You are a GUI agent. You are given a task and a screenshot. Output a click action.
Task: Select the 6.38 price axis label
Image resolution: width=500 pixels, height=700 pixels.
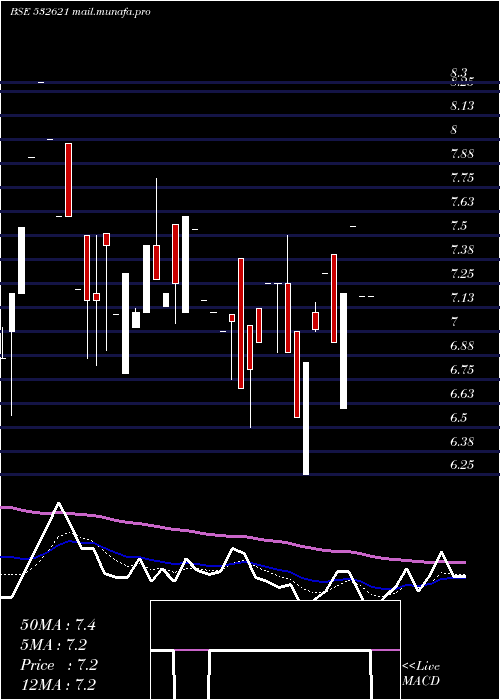[x=462, y=442]
